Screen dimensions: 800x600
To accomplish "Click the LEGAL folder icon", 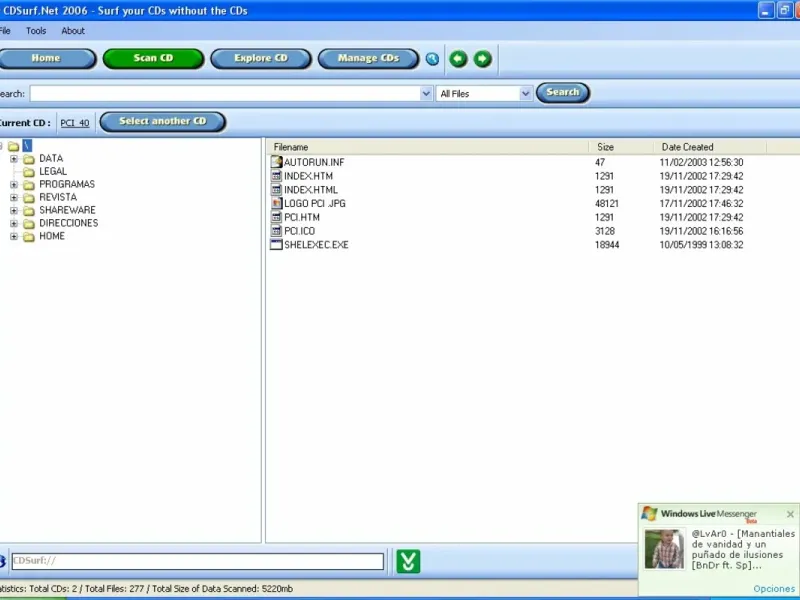I will [x=29, y=172].
